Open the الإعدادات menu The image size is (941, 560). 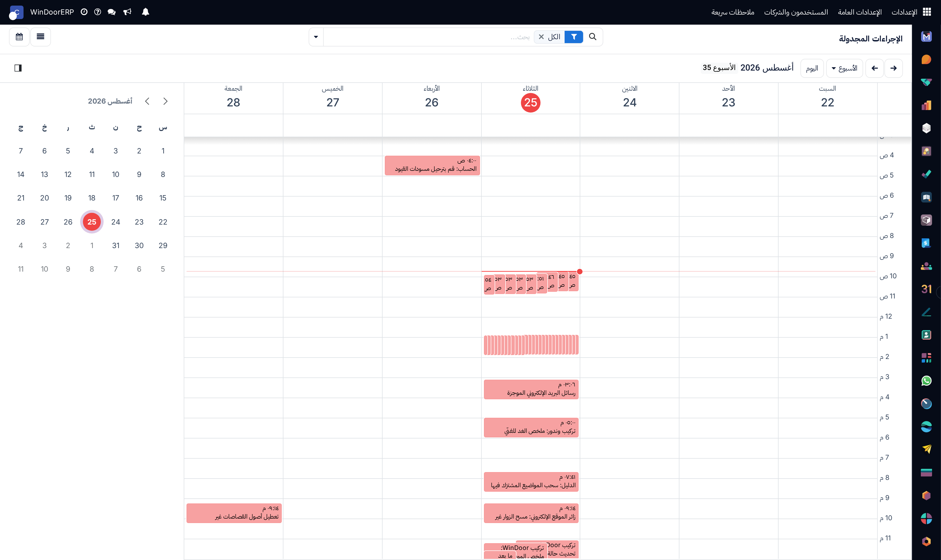[x=904, y=12]
